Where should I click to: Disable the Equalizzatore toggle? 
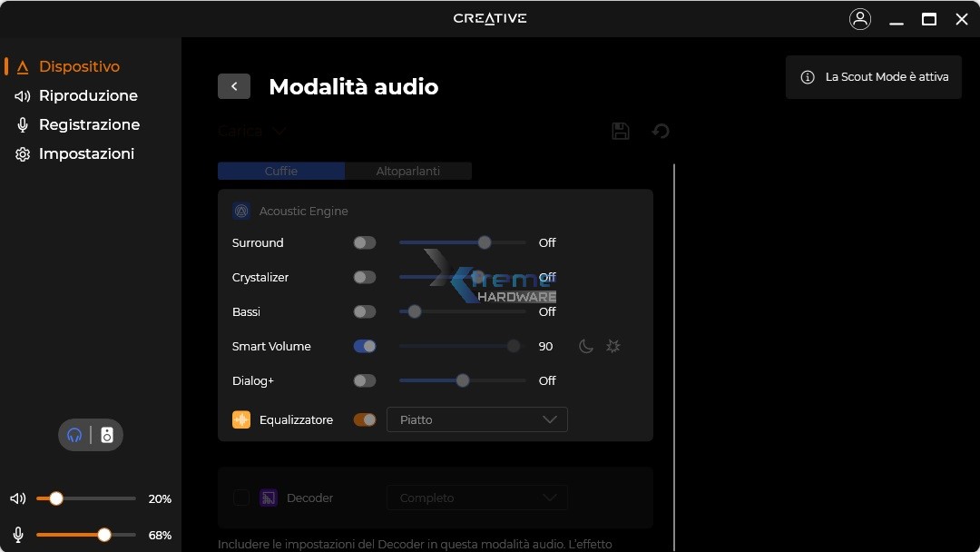pyautogui.click(x=365, y=419)
